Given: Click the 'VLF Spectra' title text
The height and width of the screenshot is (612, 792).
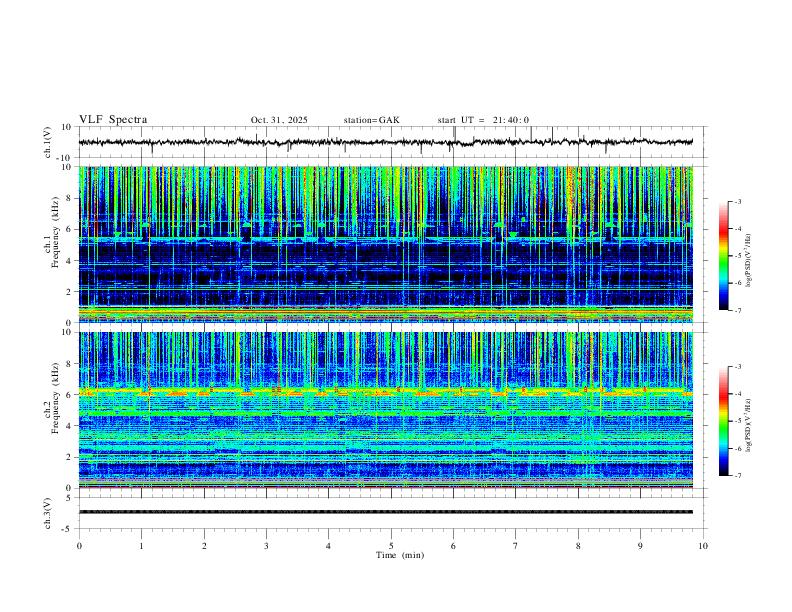Looking at the screenshot, I should click(x=113, y=120).
